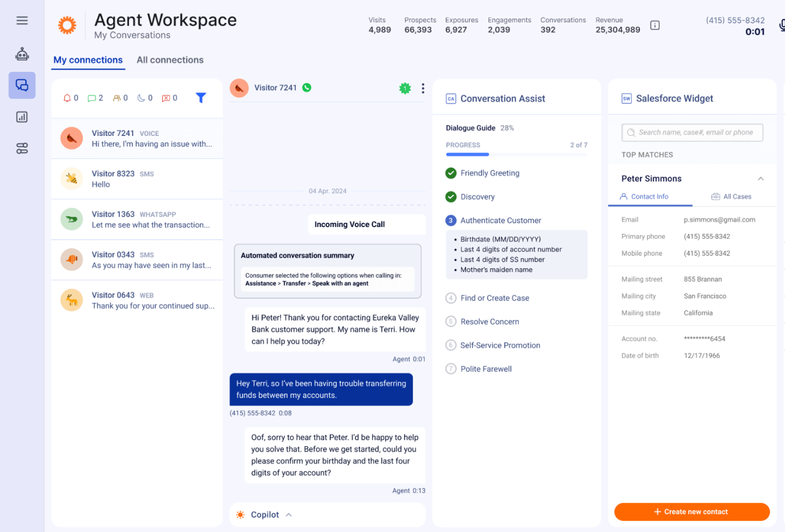Filter by closed messages count
This screenshot has width=785, height=532.
point(170,98)
